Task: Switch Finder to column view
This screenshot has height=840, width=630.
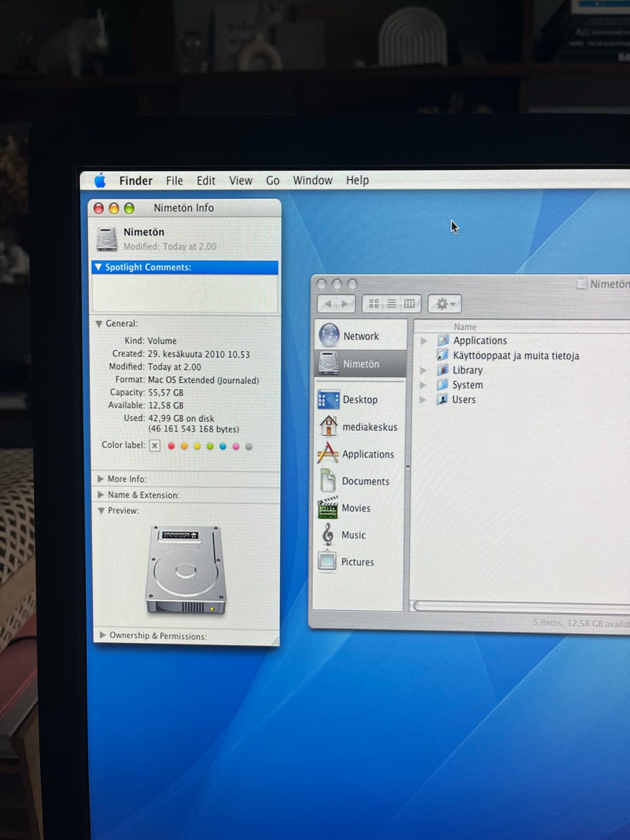Action: coord(409,304)
